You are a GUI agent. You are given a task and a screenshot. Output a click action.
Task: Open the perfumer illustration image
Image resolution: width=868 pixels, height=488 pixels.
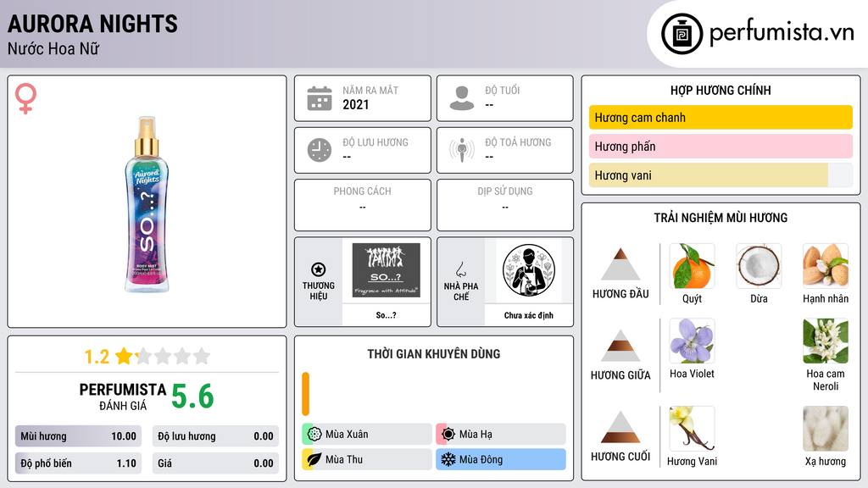click(529, 270)
